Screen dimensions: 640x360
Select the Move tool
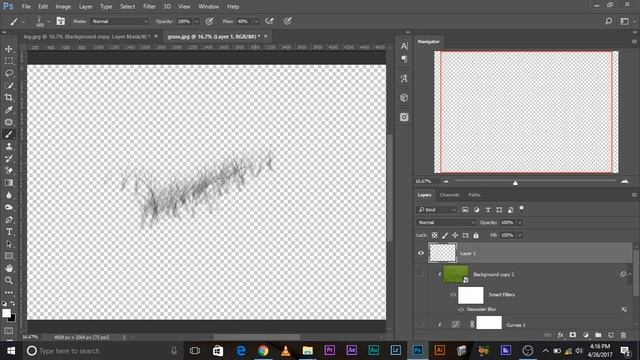tap(9, 49)
